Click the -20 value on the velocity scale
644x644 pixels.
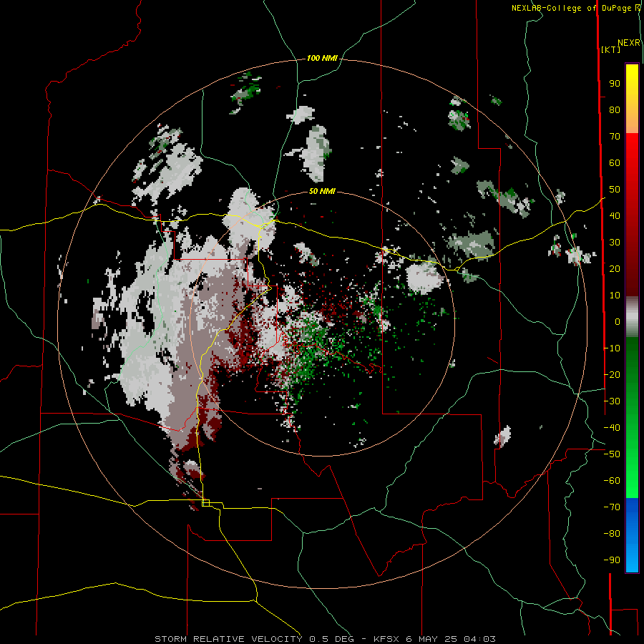(x=612, y=375)
